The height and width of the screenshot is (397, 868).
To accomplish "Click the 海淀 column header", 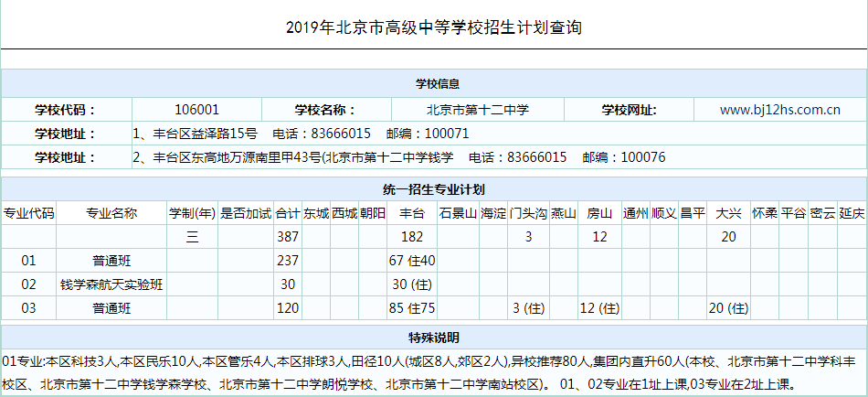I will point(493,213).
